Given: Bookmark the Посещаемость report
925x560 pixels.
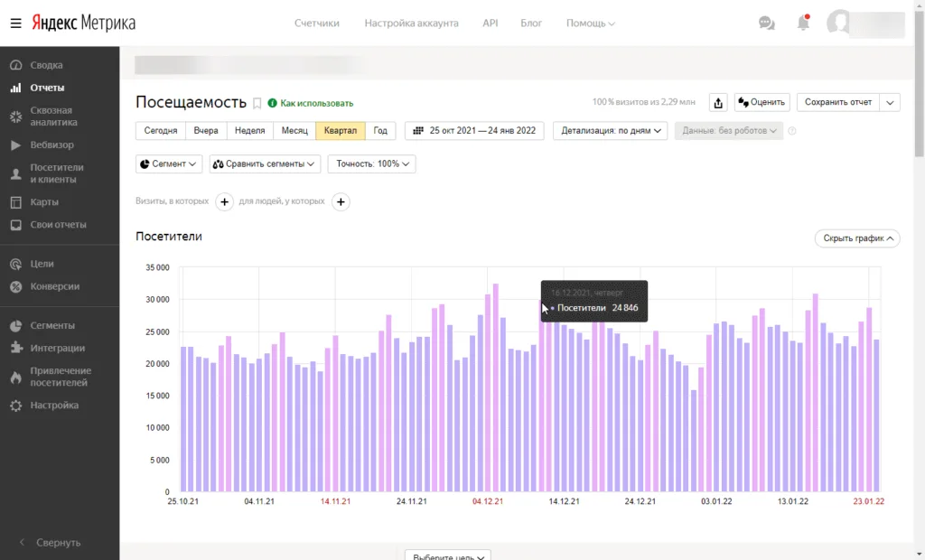Looking at the screenshot, I should point(257,103).
